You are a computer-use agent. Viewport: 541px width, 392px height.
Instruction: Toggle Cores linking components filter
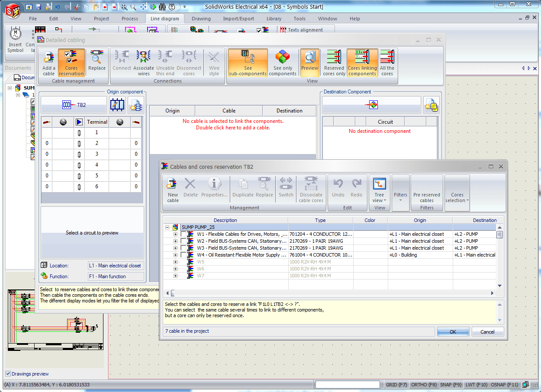(x=362, y=63)
